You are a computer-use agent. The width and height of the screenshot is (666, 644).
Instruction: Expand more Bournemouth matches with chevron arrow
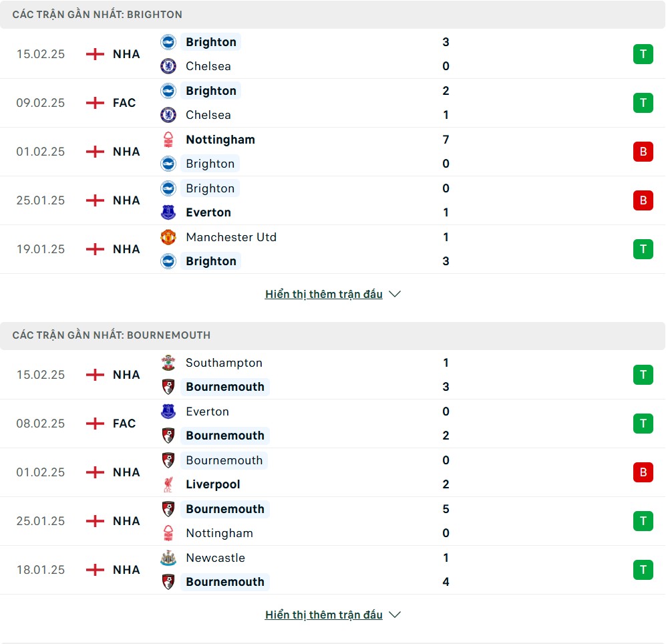pyautogui.click(x=395, y=615)
